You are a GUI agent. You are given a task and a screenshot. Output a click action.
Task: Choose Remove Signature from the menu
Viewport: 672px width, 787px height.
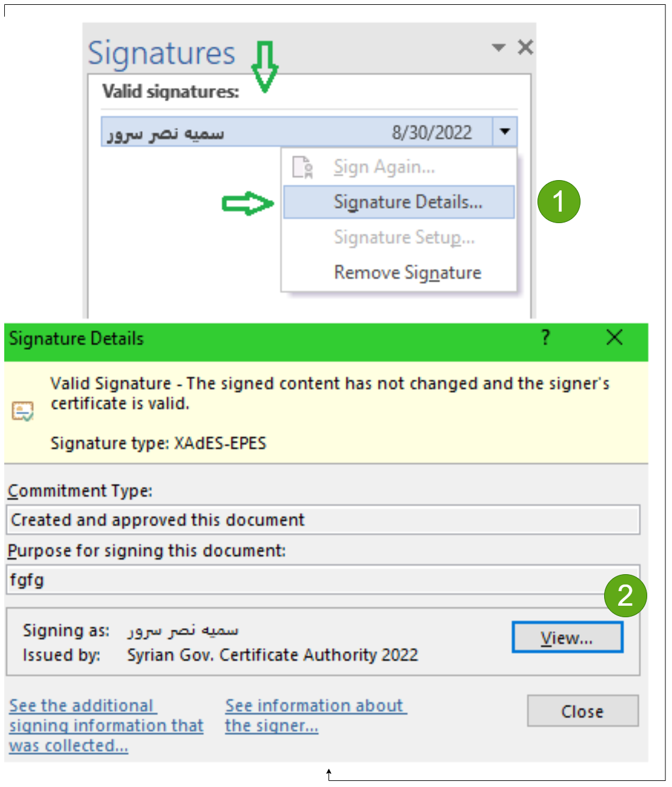click(407, 273)
